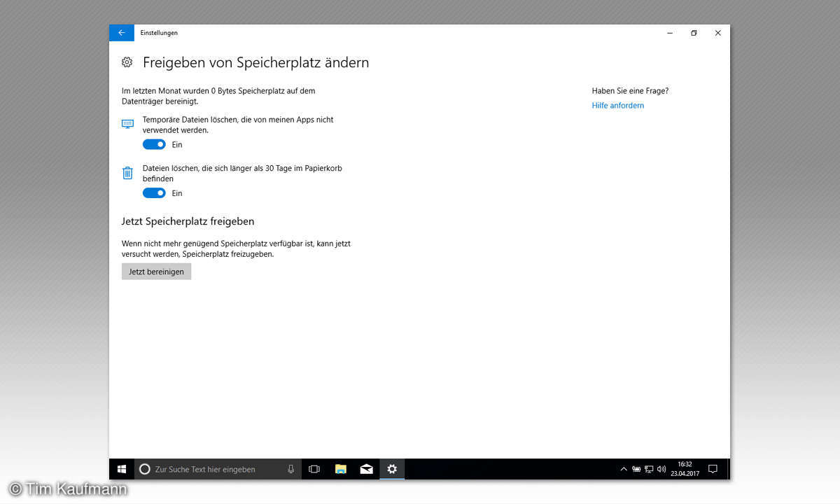Turn off the 30-day recycle bin switch
Viewport: 840px width, 504px height.
[154, 193]
